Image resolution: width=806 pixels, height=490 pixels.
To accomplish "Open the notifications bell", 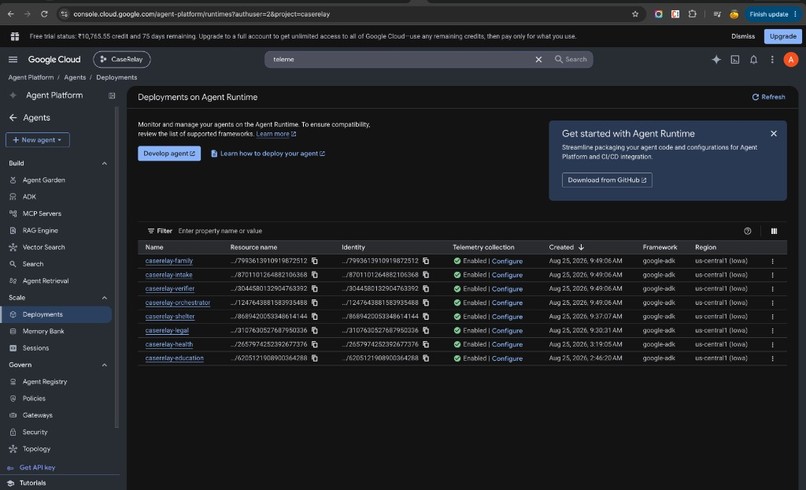I will 753,60.
